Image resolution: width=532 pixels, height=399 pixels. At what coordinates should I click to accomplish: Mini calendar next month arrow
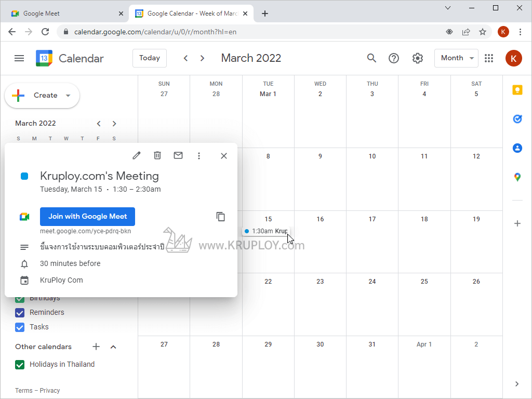coord(114,124)
